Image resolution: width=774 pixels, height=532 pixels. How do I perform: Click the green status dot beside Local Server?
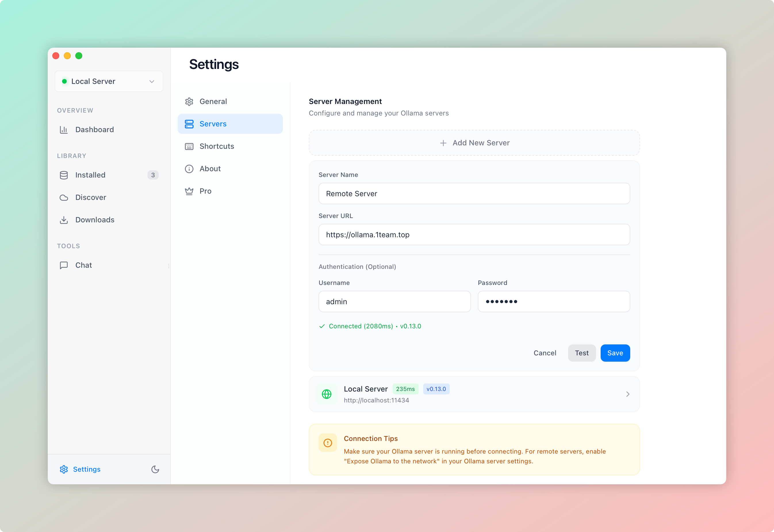click(64, 81)
